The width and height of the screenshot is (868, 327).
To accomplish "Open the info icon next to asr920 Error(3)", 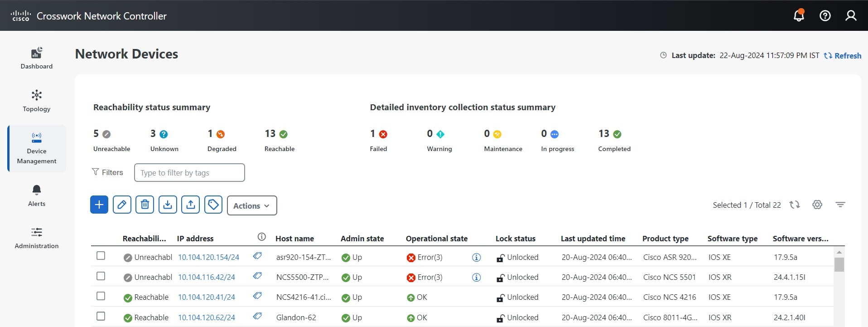I will pyautogui.click(x=477, y=257).
